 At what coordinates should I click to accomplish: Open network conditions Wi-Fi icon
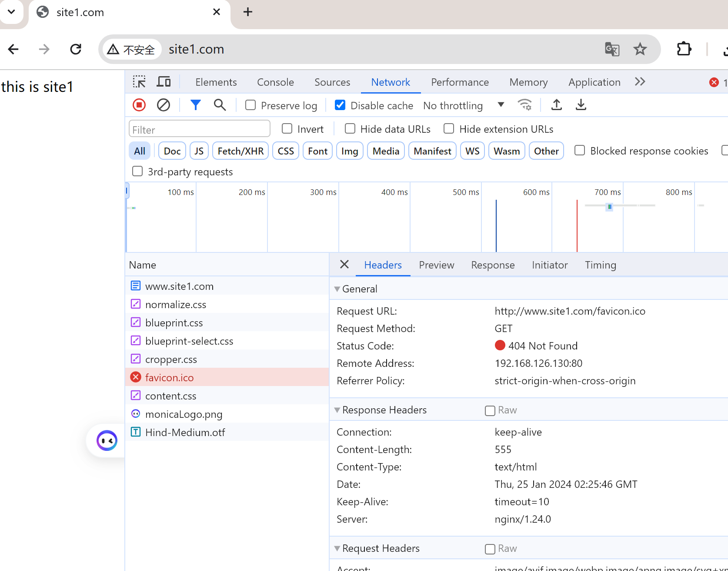525,105
